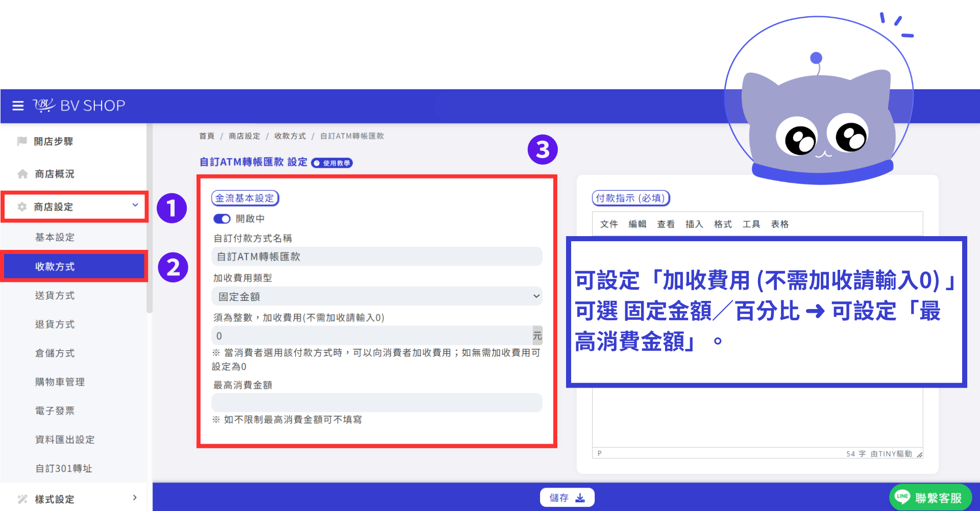Click the 聯繫客服 button
The height and width of the screenshot is (511, 980).
coord(930,497)
